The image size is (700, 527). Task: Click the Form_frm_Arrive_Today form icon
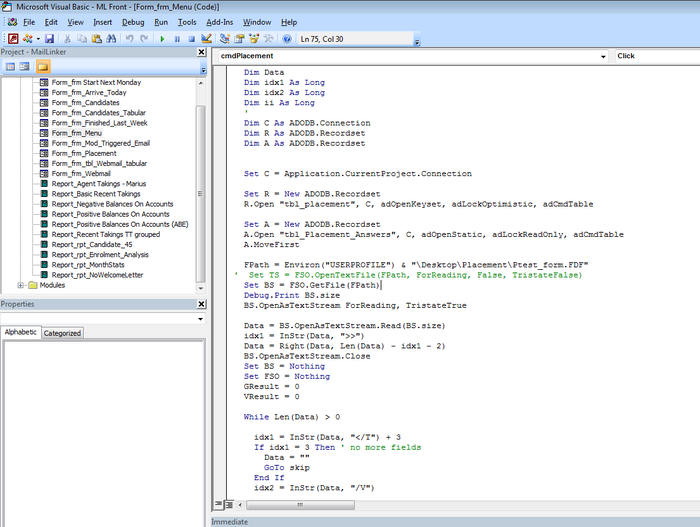[44, 92]
